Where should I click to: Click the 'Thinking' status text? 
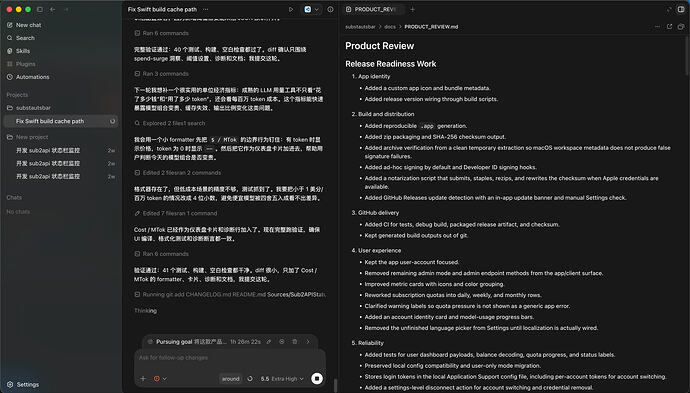pos(145,311)
